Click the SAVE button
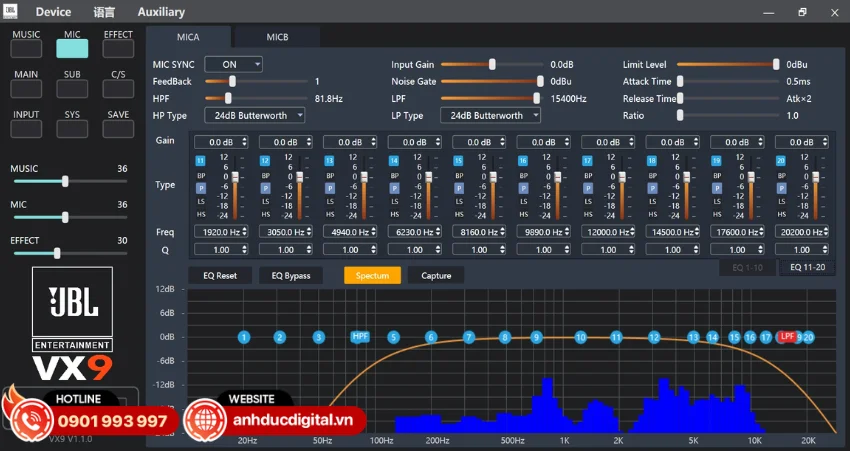850x451 pixels. tap(118, 129)
